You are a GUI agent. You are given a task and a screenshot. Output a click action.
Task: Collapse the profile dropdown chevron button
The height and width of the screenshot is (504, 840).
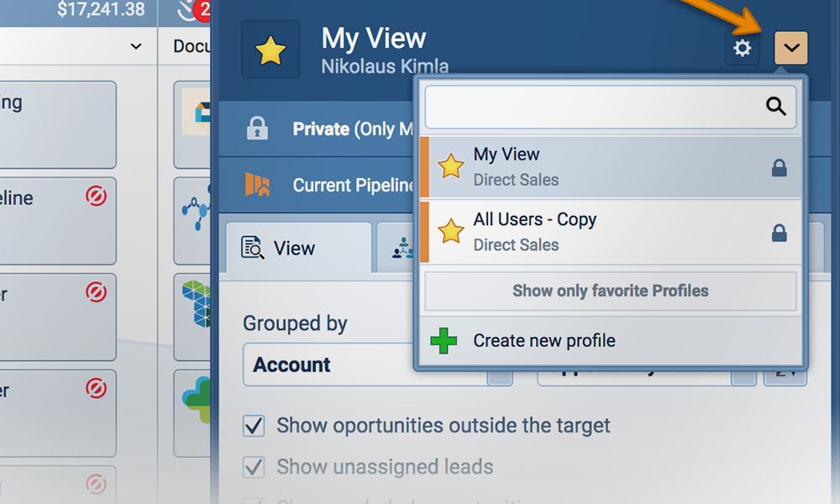click(790, 49)
